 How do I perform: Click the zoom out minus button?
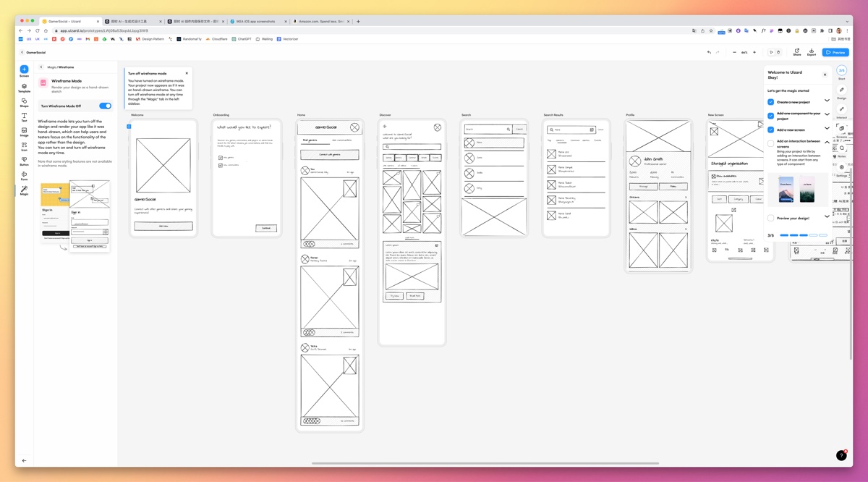click(734, 52)
